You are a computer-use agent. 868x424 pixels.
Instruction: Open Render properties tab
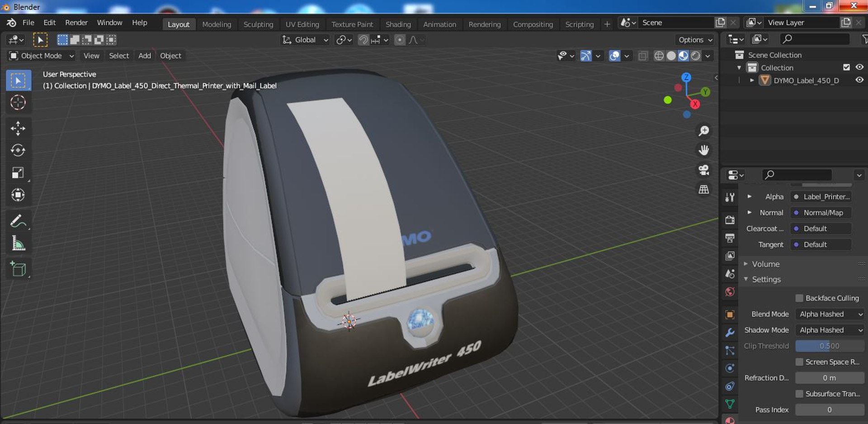click(730, 220)
